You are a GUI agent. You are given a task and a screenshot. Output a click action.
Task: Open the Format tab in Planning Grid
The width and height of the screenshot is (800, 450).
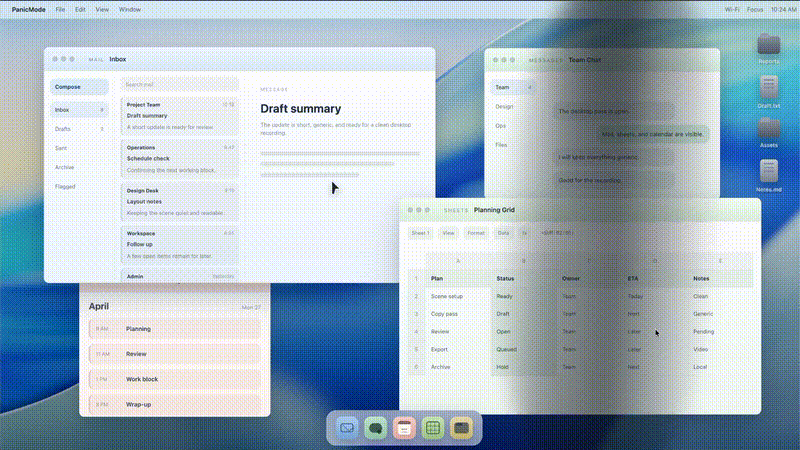click(x=476, y=233)
